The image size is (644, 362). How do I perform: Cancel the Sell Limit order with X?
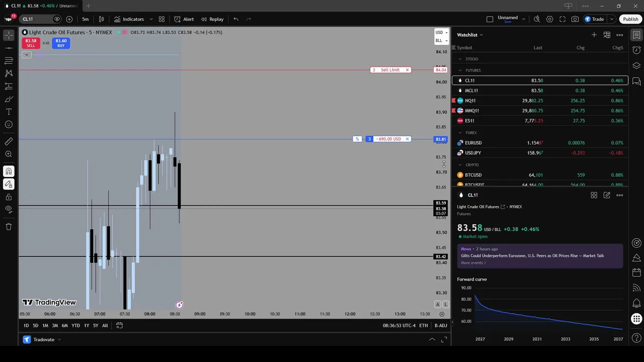[407, 70]
